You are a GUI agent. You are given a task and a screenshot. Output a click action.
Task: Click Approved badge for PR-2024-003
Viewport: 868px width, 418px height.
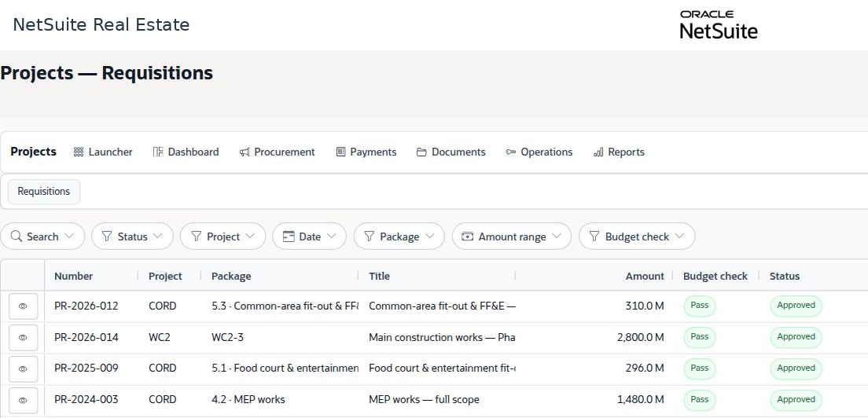pyautogui.click(x=796, y=400)
